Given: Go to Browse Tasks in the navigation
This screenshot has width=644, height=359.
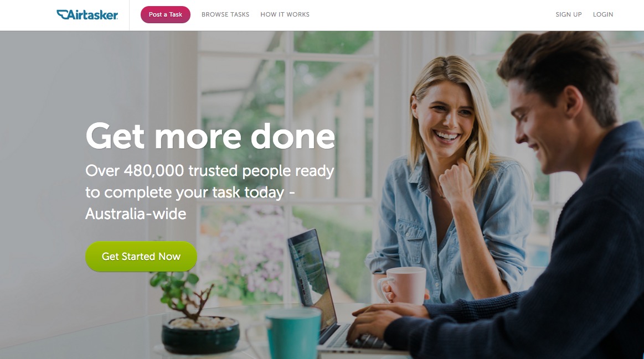Looking at the screenshot, I should 225,14.
